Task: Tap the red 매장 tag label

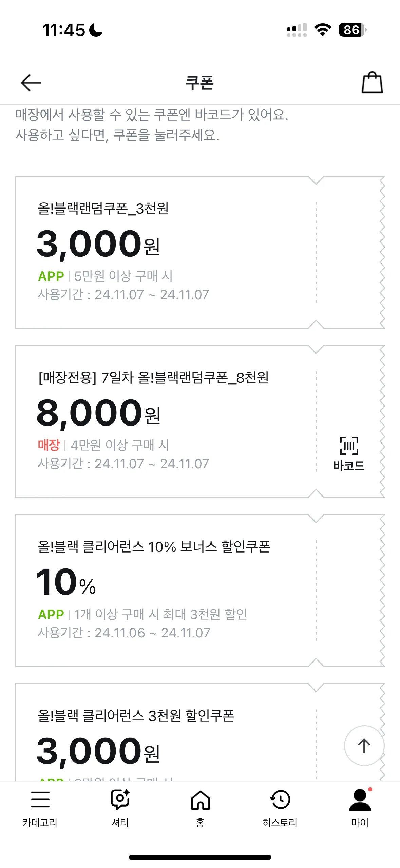Action: (49, 445)
